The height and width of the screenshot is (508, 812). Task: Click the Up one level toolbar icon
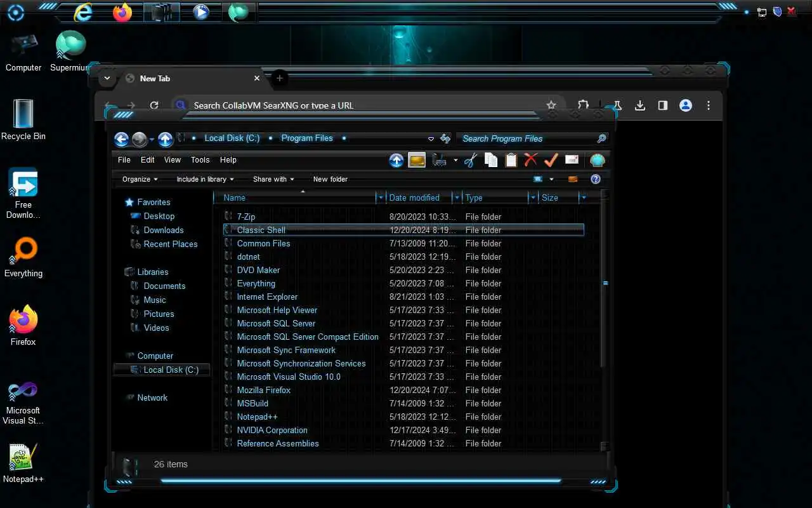(x=396, y=161)
